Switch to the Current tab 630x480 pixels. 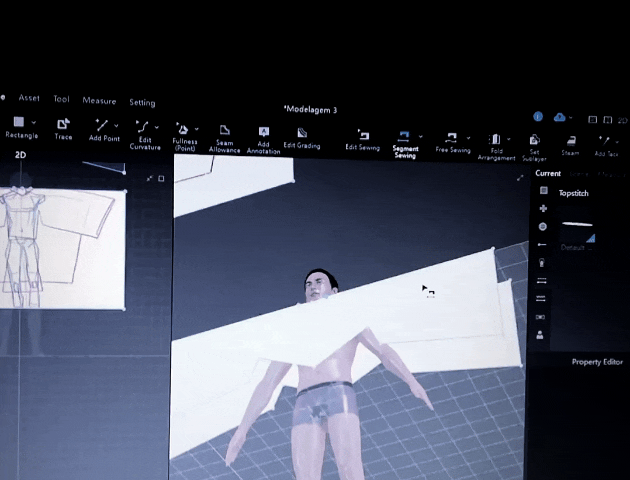click(x=548, y=173)
